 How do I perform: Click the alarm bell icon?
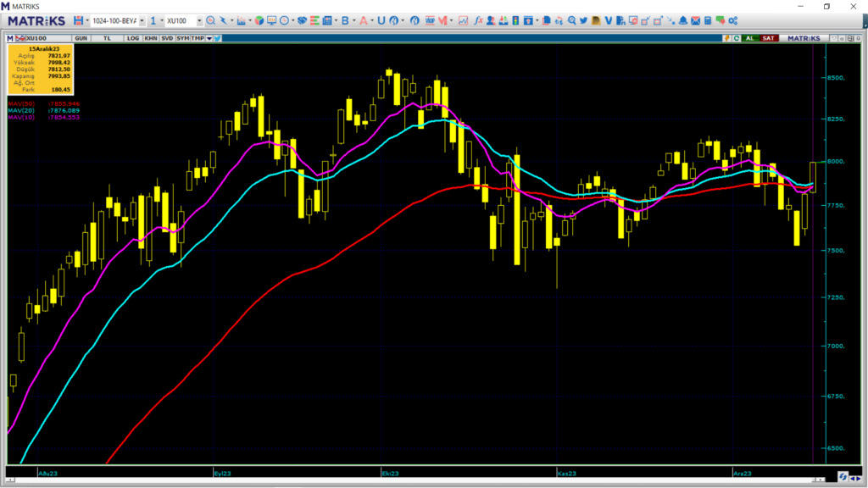click(682, 19)
